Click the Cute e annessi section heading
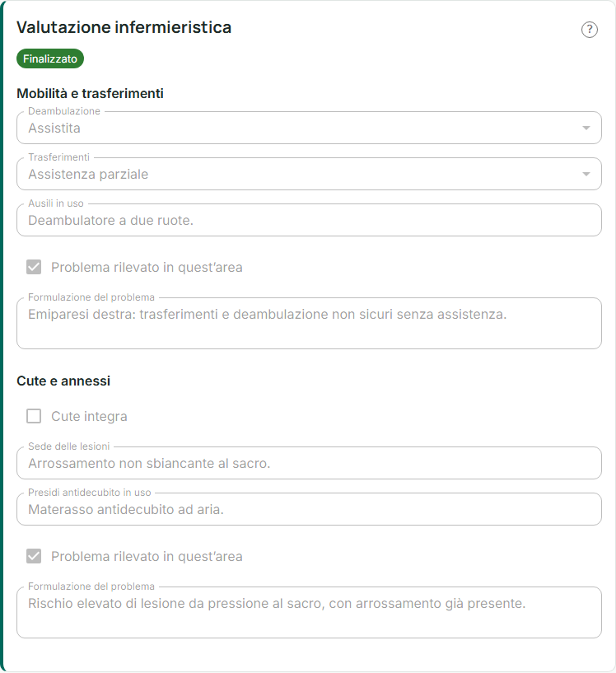Screen dimensions: 616x673 click(x=63, y=381)
